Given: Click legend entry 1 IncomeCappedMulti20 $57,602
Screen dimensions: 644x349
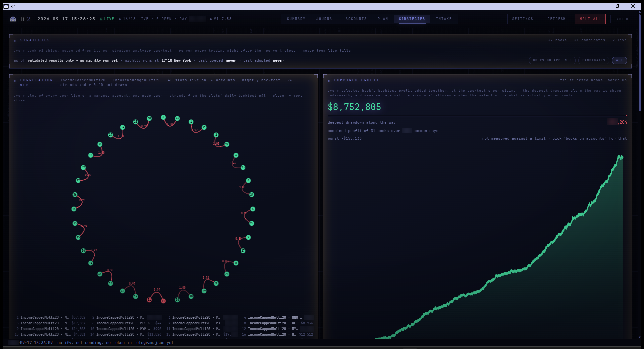Looking at the screenshot, I should point(51,317).
